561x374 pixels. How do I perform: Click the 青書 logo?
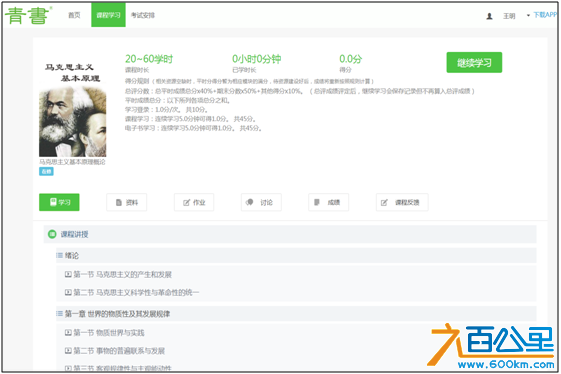coord(28,15)
